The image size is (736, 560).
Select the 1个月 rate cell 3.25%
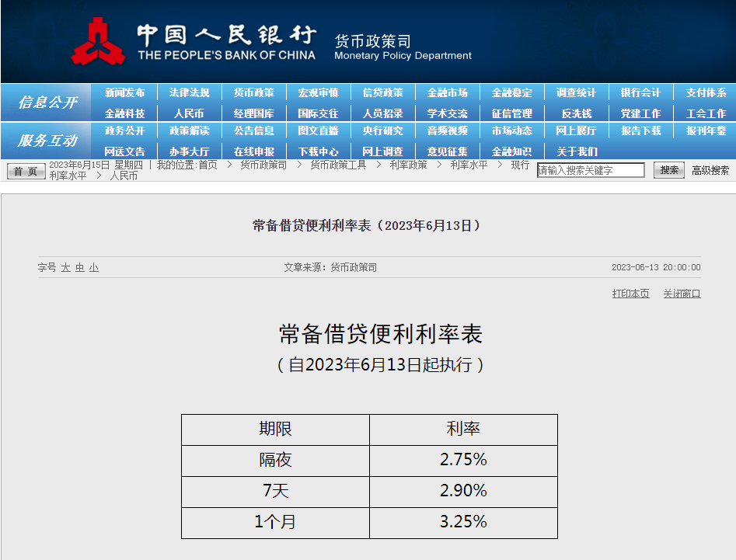tap(463, 523)
